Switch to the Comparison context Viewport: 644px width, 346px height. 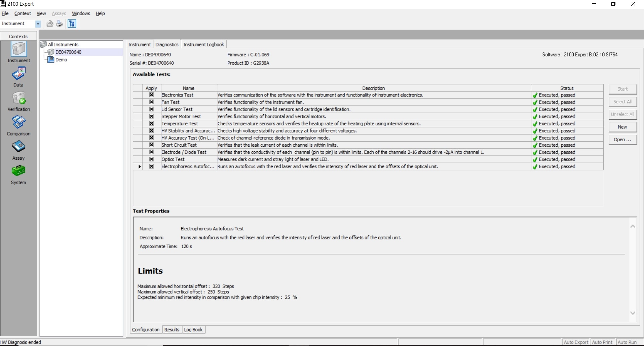18,123
